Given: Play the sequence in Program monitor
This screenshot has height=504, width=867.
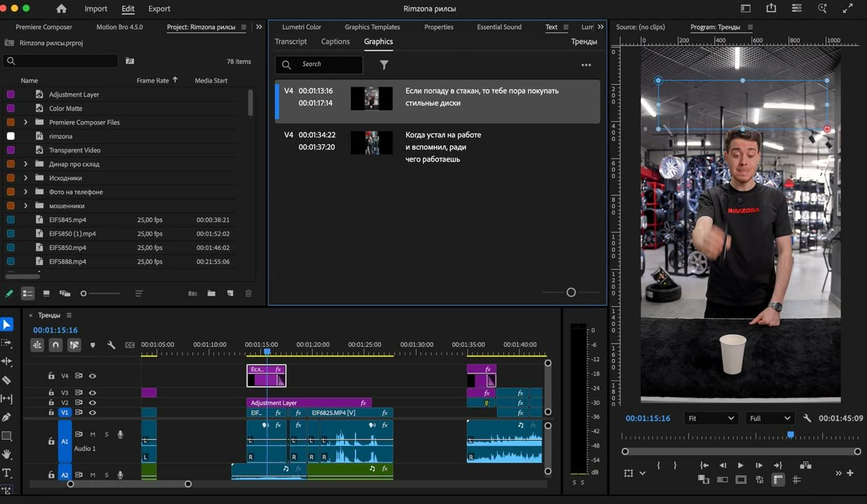Looking at the screenshot, I should click(x=740, y=465).
